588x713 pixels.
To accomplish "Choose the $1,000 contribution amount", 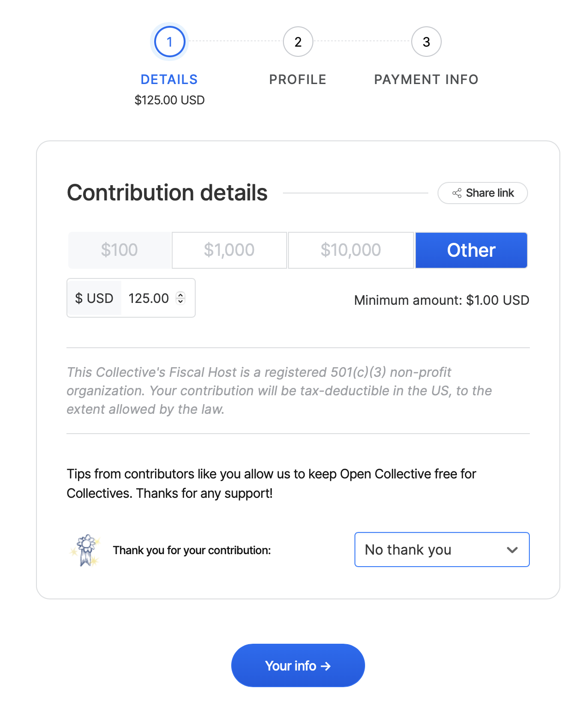I will coord(229,250).
